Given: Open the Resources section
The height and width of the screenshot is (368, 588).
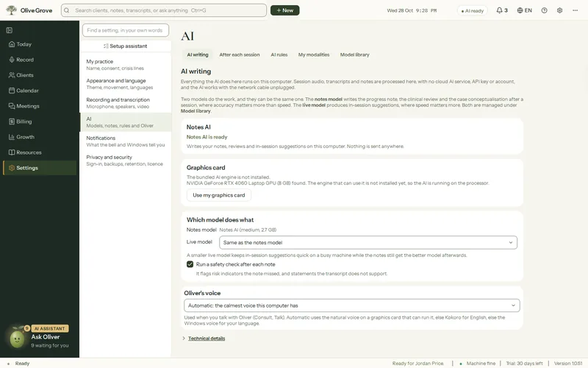Looking at the screenshot, I should click(x=40, y=152).
